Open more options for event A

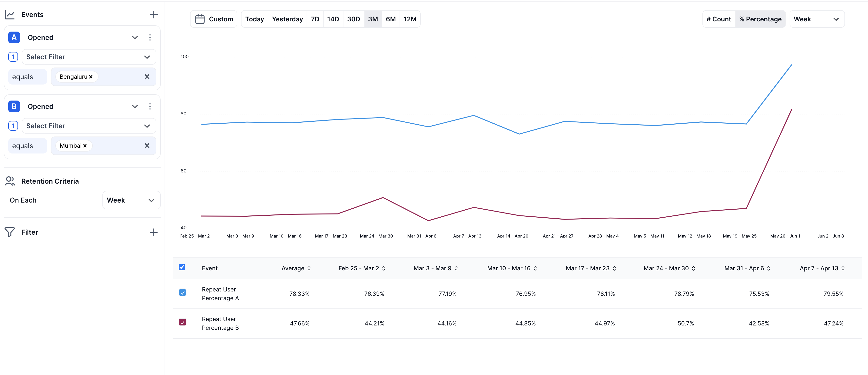(150, 37)
